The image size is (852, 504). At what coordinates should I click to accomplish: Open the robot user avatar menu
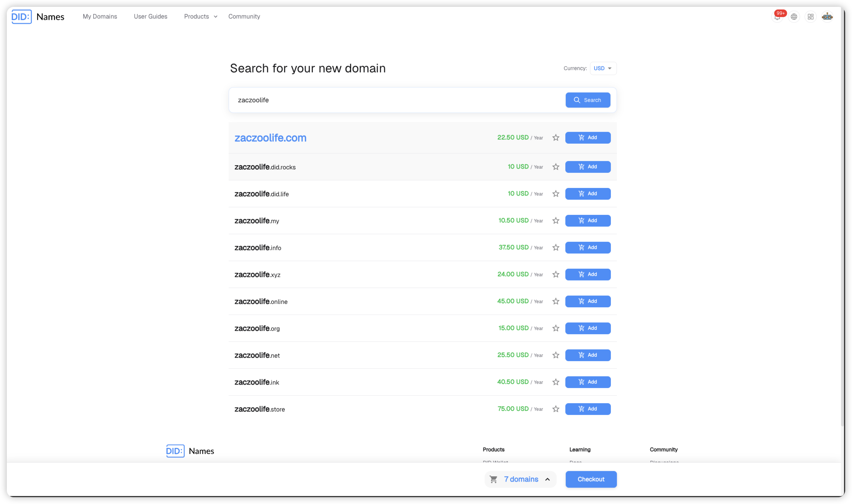click(827, 17)
